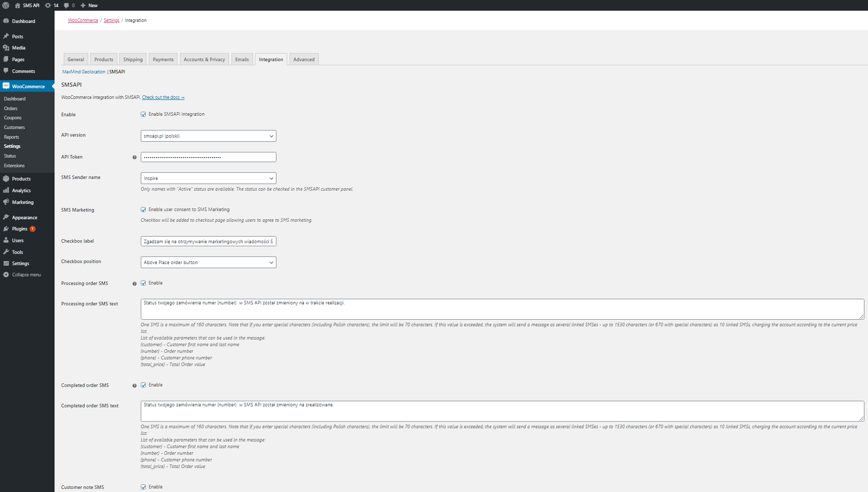Click the Checkbox label text field

pos(209,241)
